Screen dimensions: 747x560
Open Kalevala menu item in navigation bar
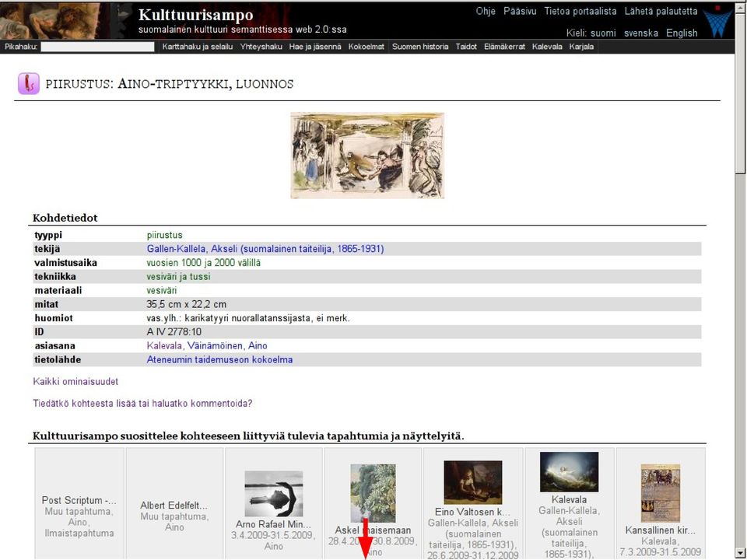coord(547,47)
